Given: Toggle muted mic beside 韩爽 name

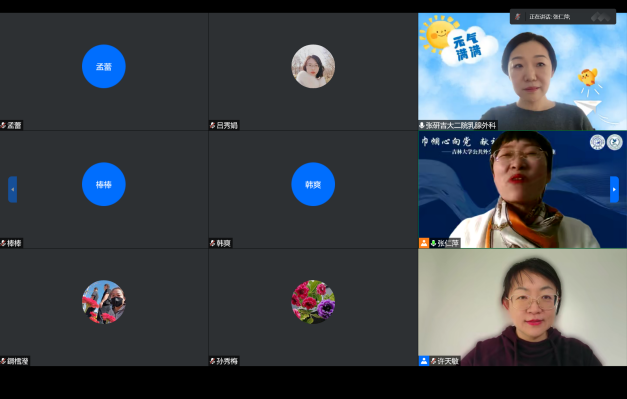Looking at the screenshot, I should coord(213,243).
